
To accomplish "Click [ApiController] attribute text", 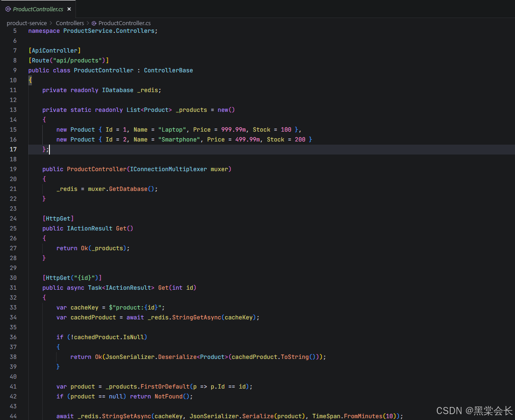I will [54, 51].
